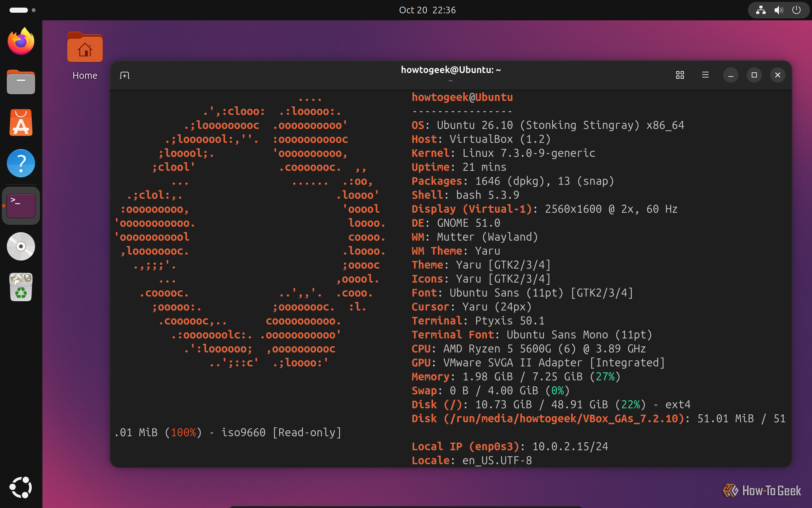Click the Shell bash 5.3.9 line
This screenshot has height=508, width=812.
coord(465,195)
